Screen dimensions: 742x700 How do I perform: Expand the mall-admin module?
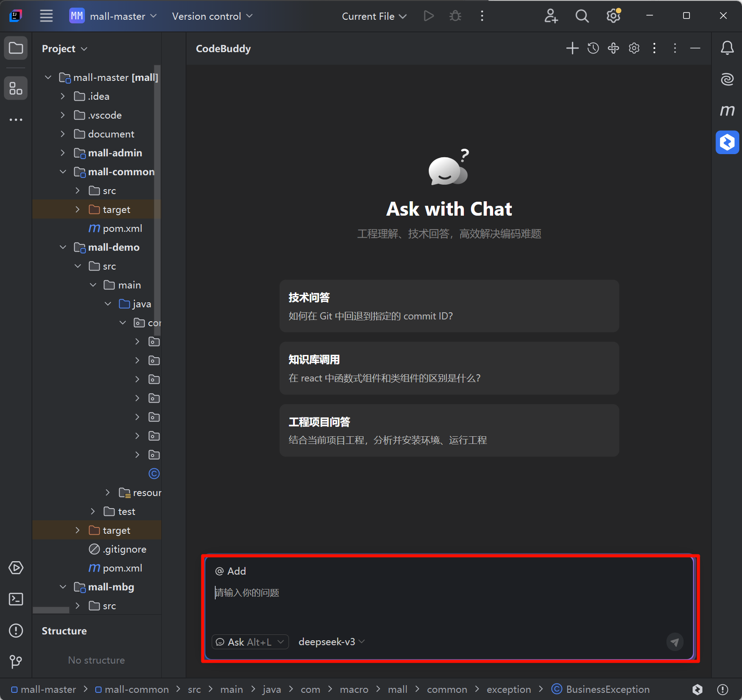(62, 153)
